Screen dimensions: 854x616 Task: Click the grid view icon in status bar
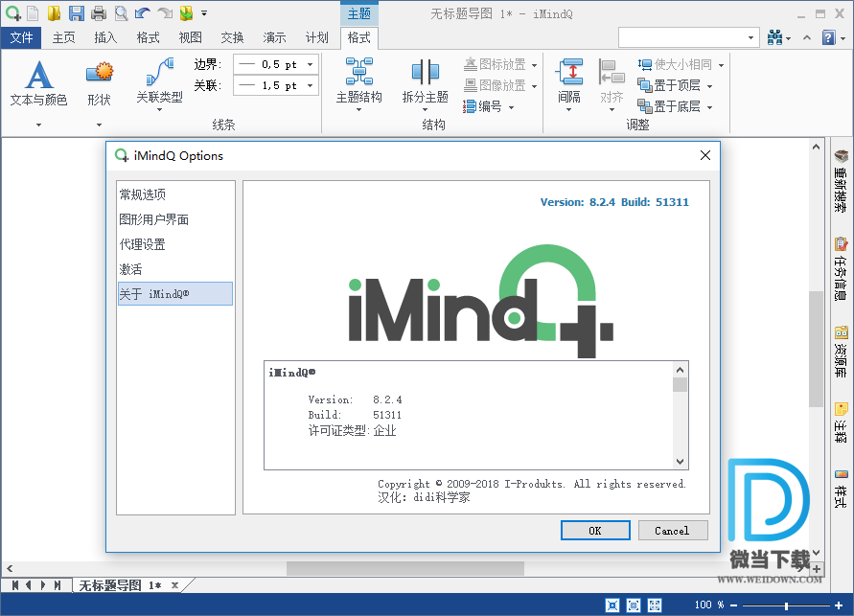[655, 605]
